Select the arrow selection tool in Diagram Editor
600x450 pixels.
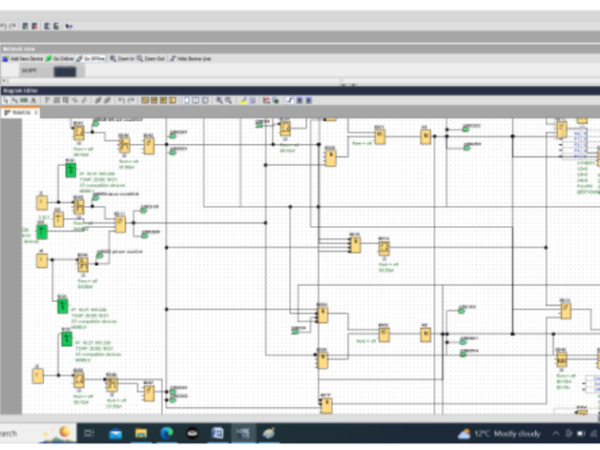(x=7, y=100)
